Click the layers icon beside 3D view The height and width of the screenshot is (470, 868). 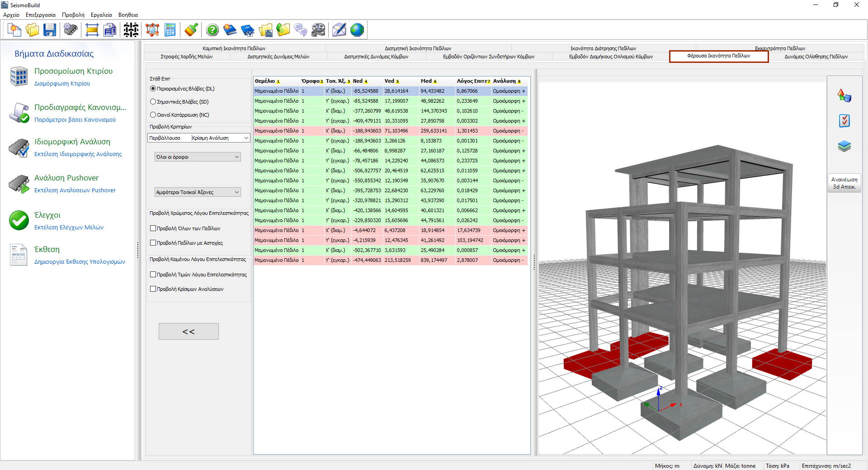point(844,146)
